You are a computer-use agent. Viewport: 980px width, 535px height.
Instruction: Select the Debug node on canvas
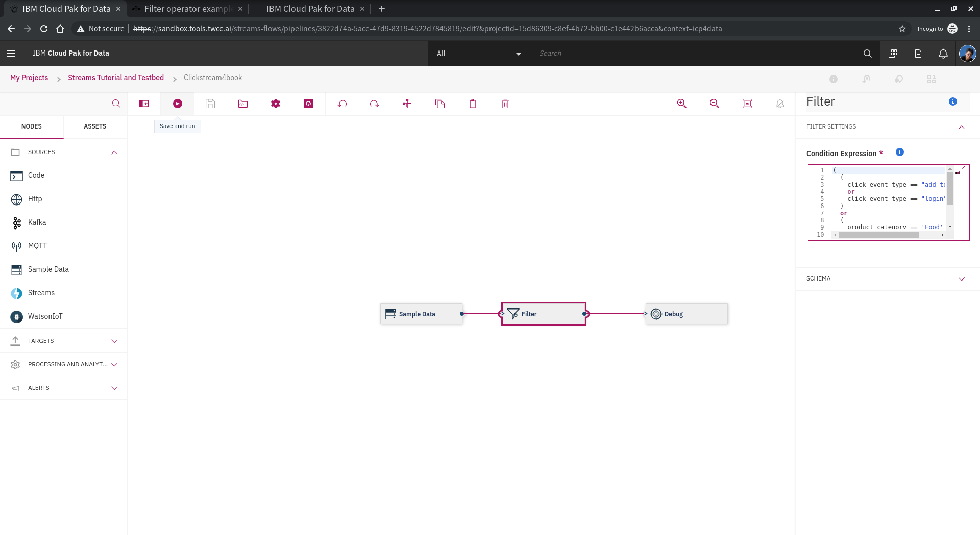tap(687, 314)
